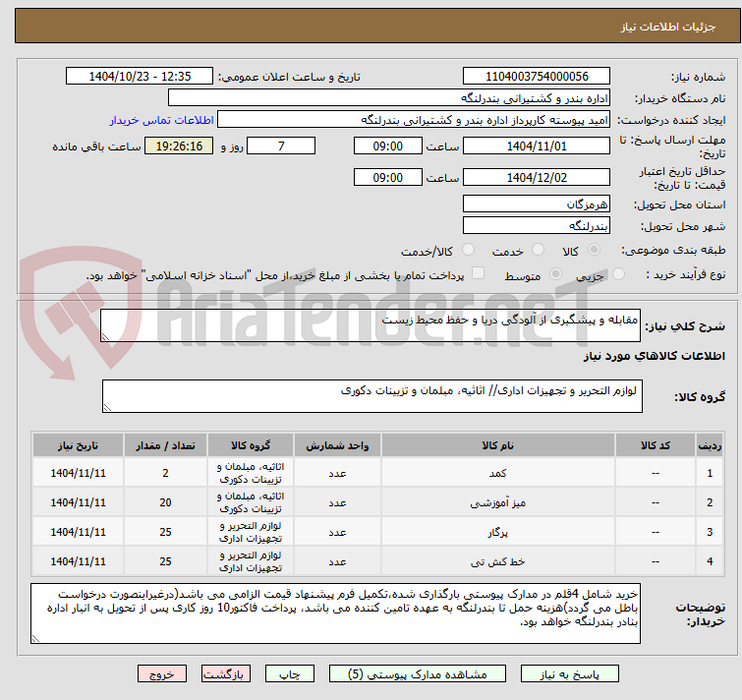This screenshot has width=742, height=700.
Task: Select the متوسط purchase type radio
Action: pyautogui.click(x=555, y=274)
